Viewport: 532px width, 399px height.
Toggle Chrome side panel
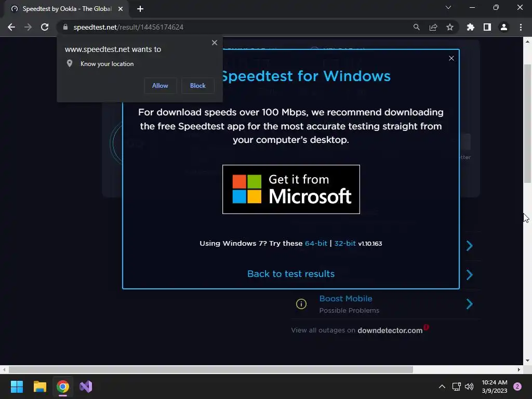click(487, 27)
